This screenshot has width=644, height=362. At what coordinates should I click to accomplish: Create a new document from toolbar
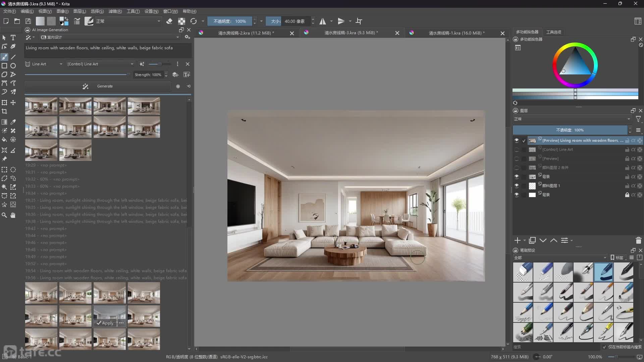pyautogui.click(x=6, y=21)
